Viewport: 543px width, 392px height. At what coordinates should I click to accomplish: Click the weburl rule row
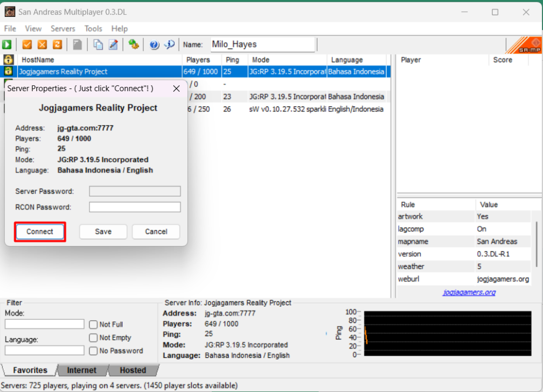pos(464,279)
